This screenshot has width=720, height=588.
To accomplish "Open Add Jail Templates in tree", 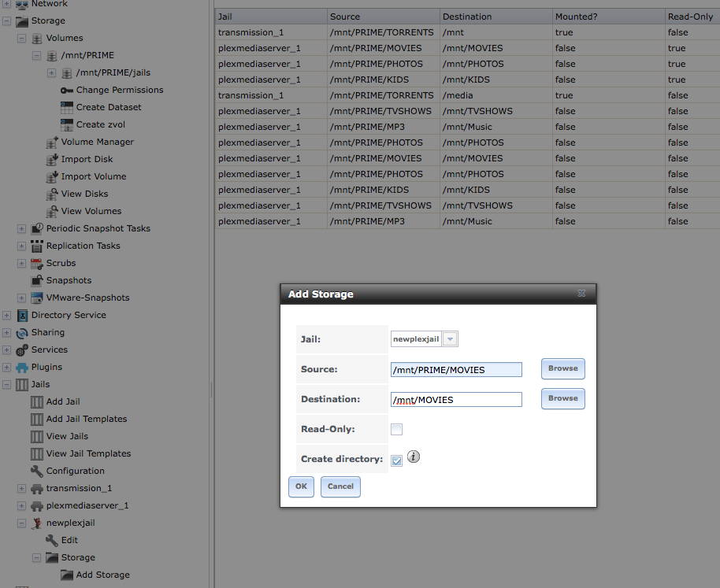I will click(x=87, y=420).
